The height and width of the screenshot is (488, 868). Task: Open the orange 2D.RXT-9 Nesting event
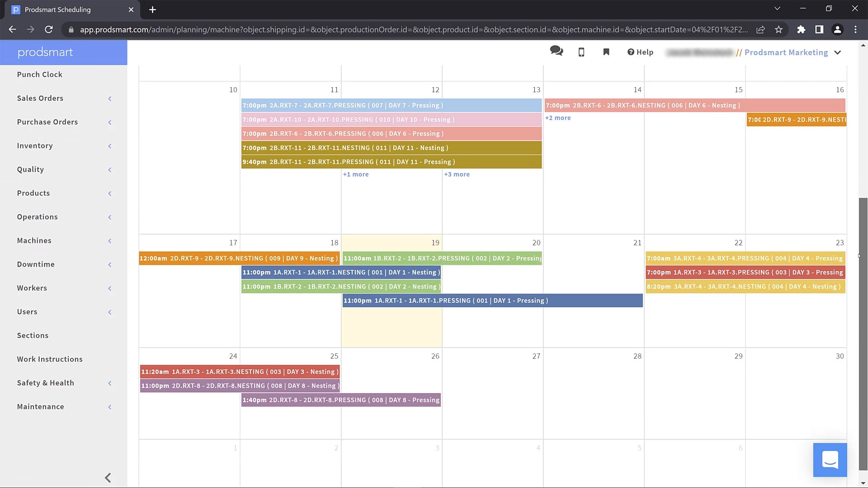point(239,258)
